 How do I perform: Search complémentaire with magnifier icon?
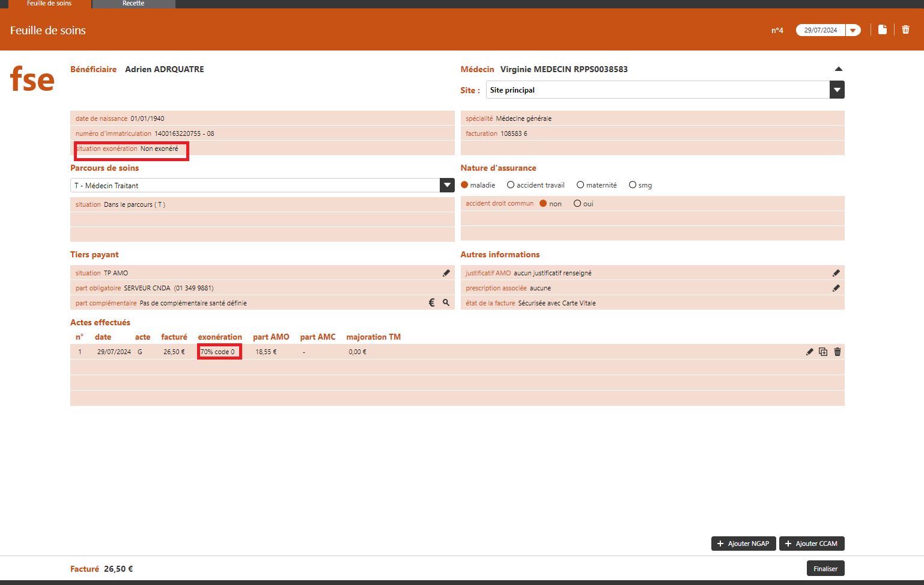tap(446, 303)
